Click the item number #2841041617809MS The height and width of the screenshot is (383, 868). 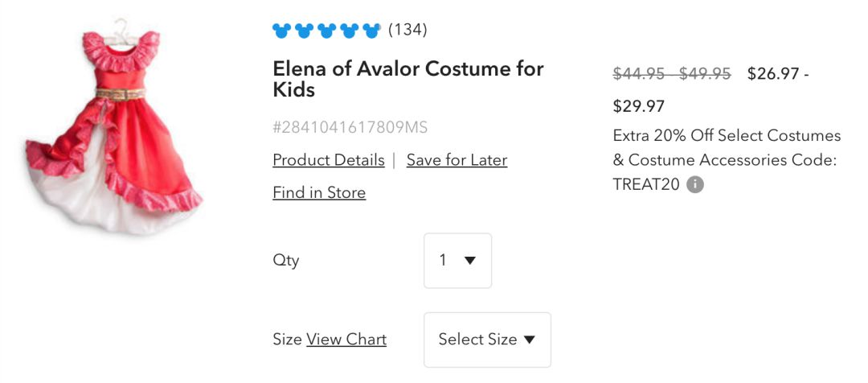coord(350,127)
